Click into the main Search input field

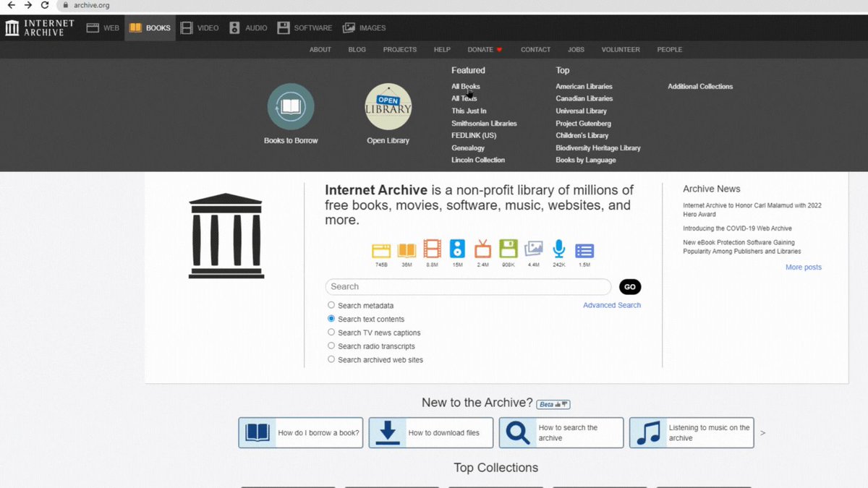[468, 287]
